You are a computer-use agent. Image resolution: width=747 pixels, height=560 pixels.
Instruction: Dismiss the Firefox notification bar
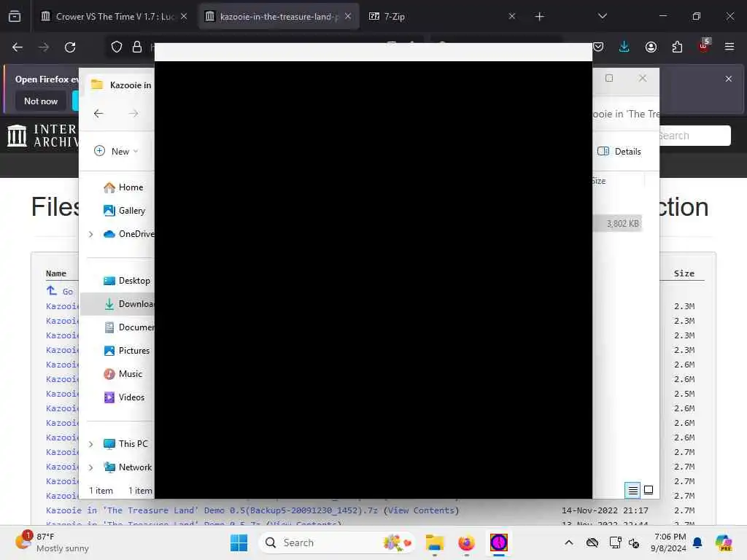pyautogui.click(x=729, y=79)
